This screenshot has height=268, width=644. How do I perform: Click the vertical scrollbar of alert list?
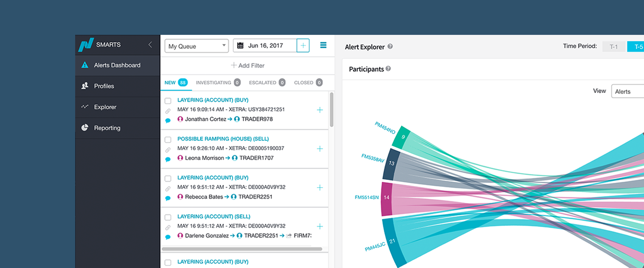point(331,109)
